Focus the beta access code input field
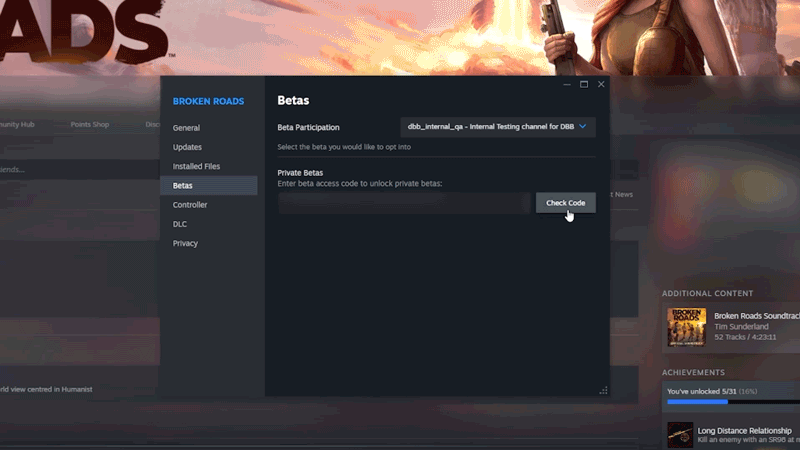The image size is (800, 450). (x=404, y=203)
